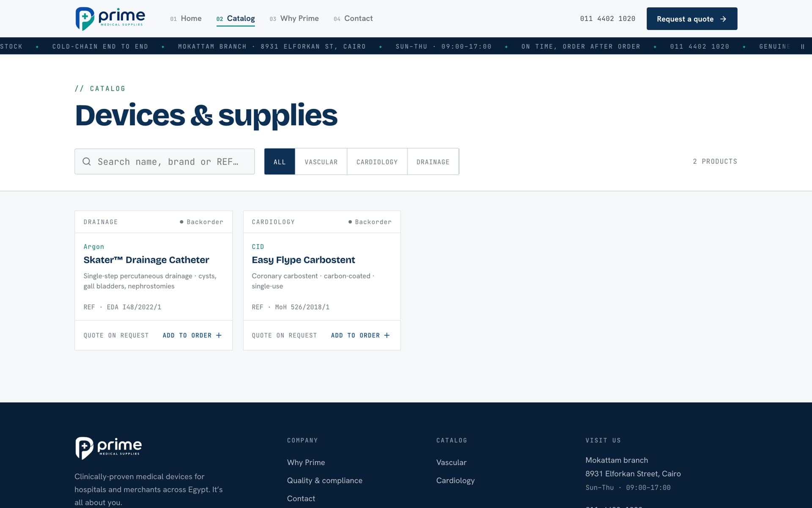
Task: Open the Home nav item
Action: (x=186, y=19)
